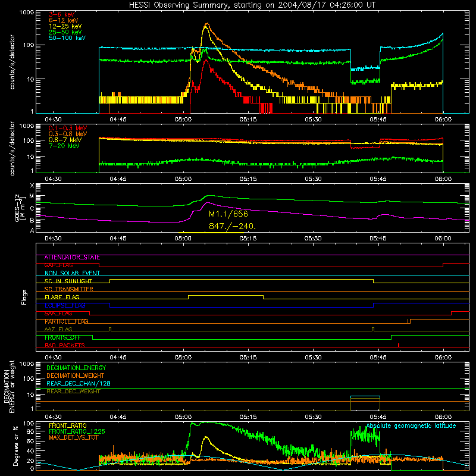This screenshot has width=476, height=476.
Task: Select the FLARE_FLAG label
Action: point(62,297)
